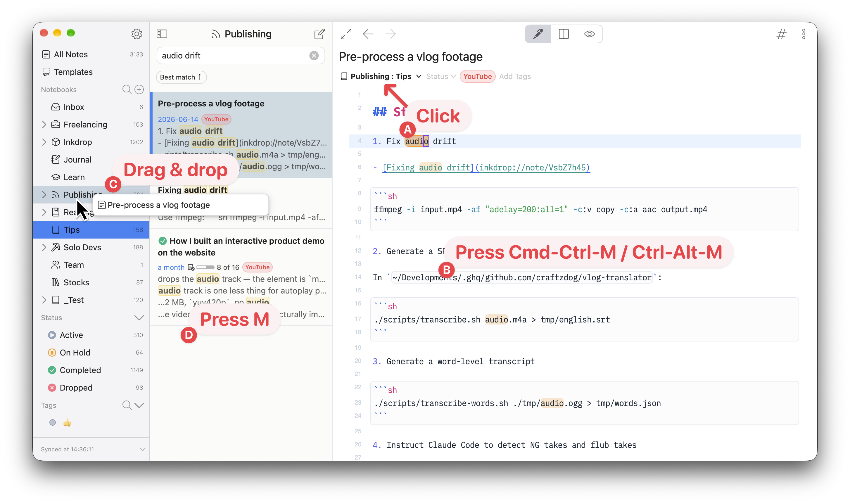Go back with the left arrow
The width and height of the screenshot is (850, 504).
[x=368, y=34]
